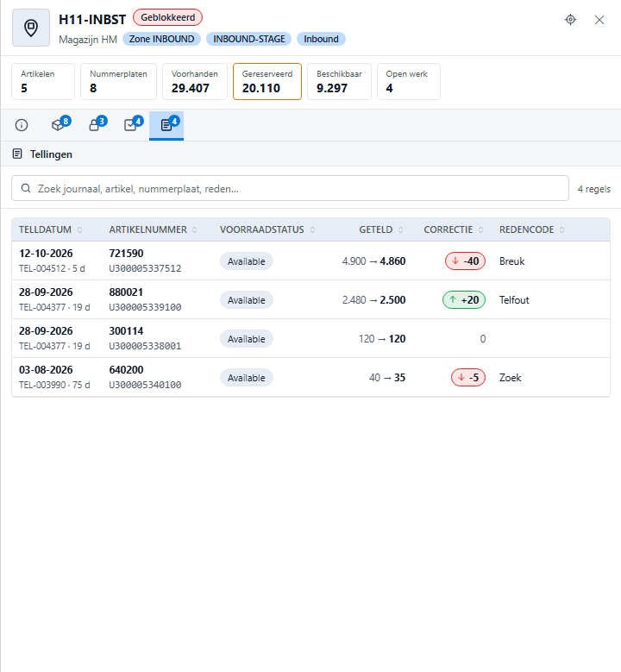621x672 pixels.
Task: Click the Available status in row 300114
Action: pyautogui.click(x=247, y=339)
